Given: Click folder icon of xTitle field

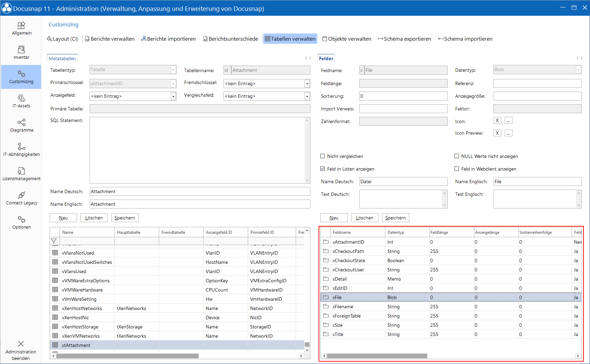Looking at the screenshot, I should pos(326,334).
